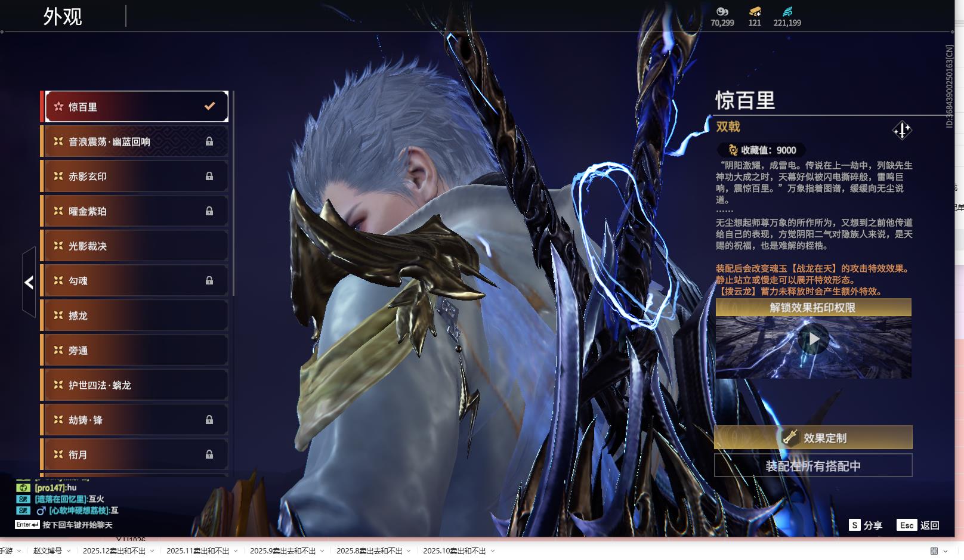The height and width of the screenshot is (560, 964).
Task: Click the silver coin currency icon above 70,299
Action: [722, 11]
